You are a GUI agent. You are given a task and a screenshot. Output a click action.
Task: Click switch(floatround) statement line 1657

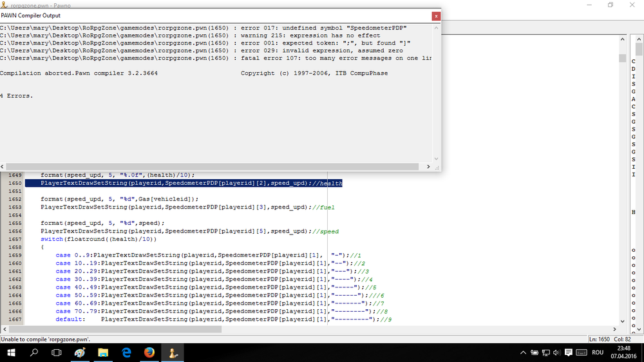[99, 239]
